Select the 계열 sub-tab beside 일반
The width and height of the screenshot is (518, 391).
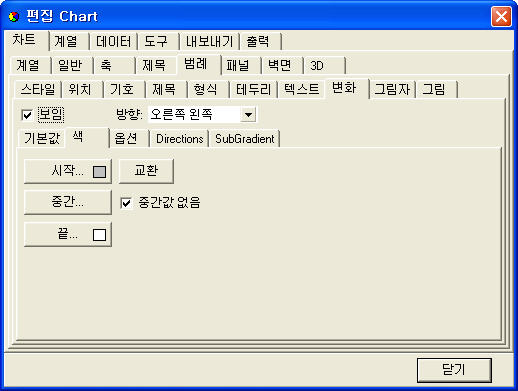[x=30, y=65]
